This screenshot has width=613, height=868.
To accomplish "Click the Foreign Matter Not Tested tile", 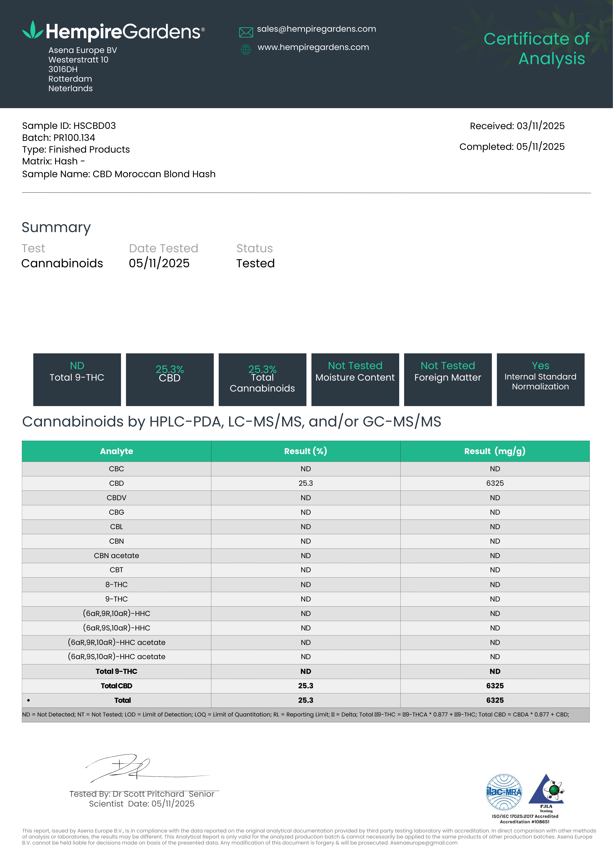I will tap(448, 379).
